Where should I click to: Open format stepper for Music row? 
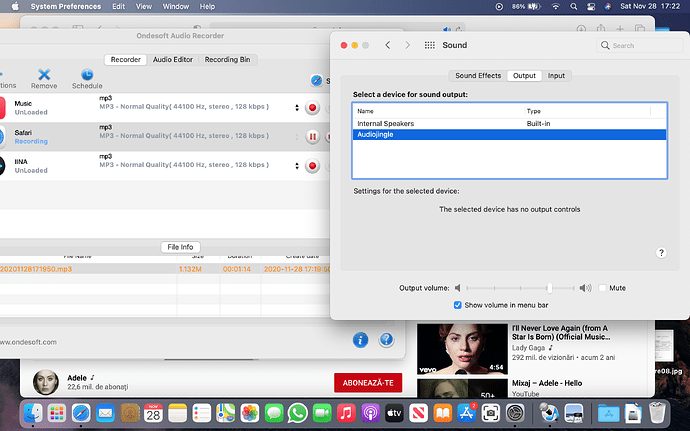coord(296,108)
